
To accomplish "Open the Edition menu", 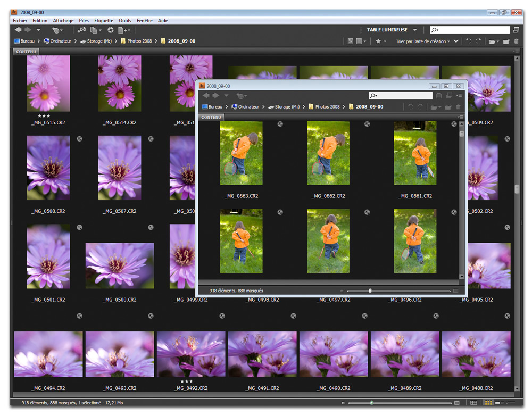I will [40, 20].
